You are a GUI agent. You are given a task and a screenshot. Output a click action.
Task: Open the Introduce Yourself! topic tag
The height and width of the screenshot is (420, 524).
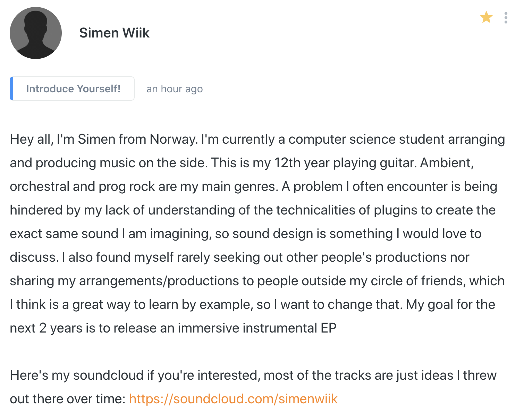tap(72, 89)
